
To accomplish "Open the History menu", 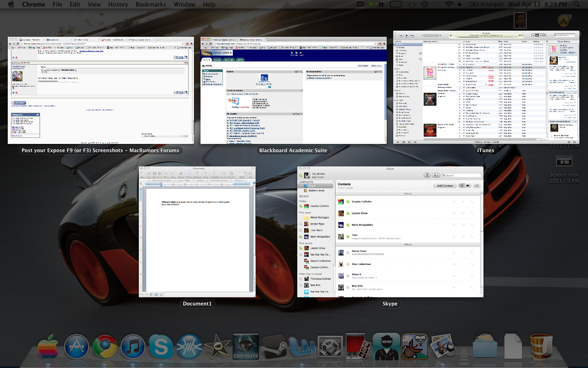I will (118, 4).
